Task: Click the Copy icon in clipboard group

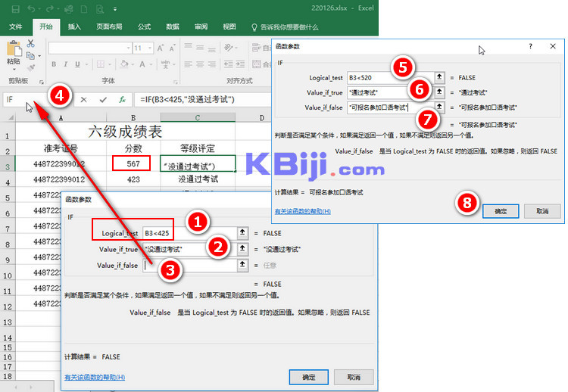Action: tap(30, 55)
